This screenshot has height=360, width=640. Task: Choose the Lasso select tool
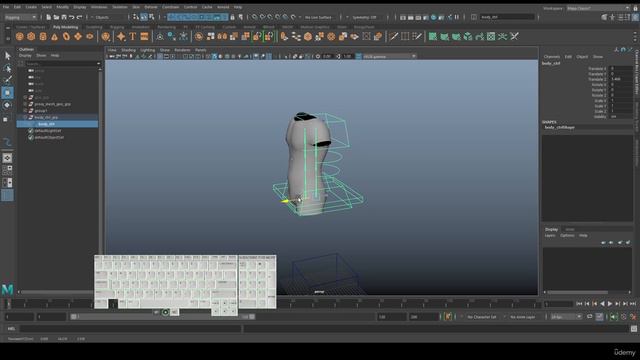click(7, 68)
